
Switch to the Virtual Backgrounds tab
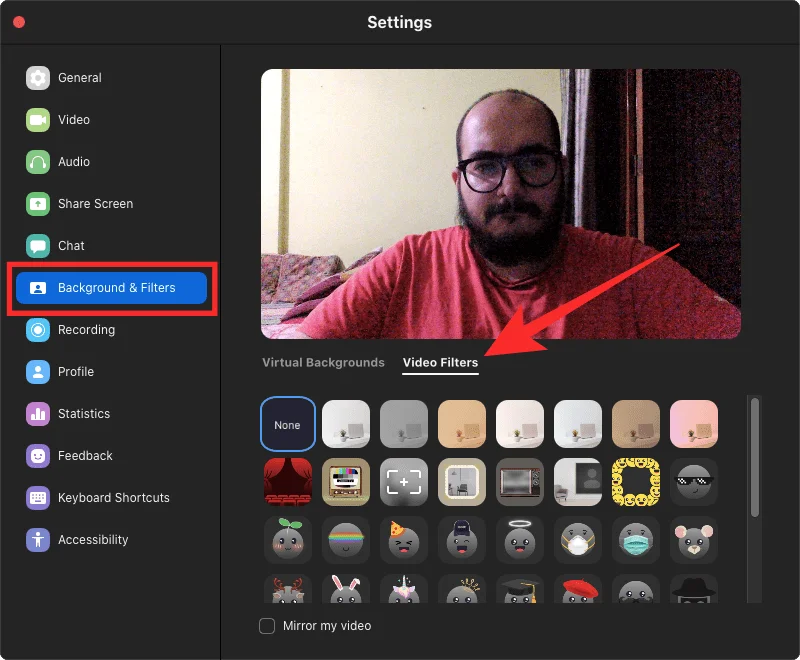pos(323,363)
